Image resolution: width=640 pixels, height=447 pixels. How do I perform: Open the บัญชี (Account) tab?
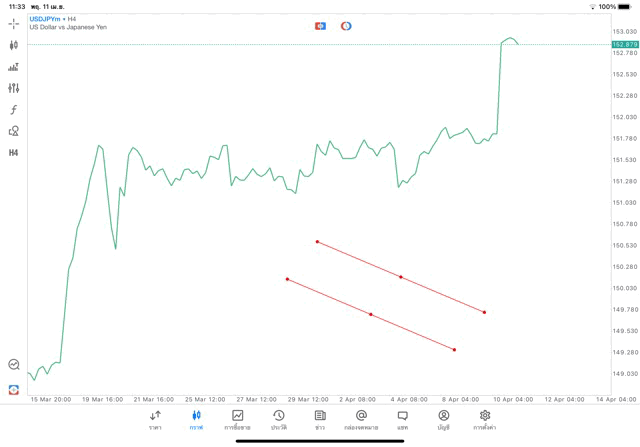pos(443,419)
